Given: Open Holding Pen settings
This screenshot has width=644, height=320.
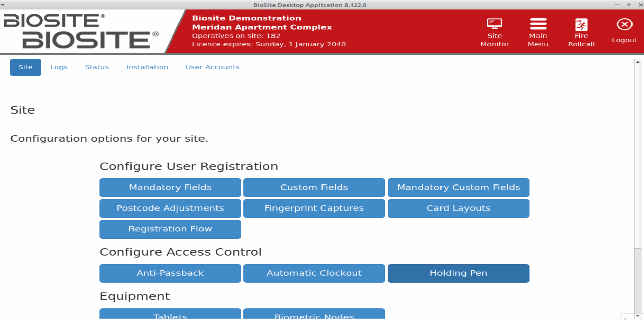Looking at the screenshot, I should 458,273.
